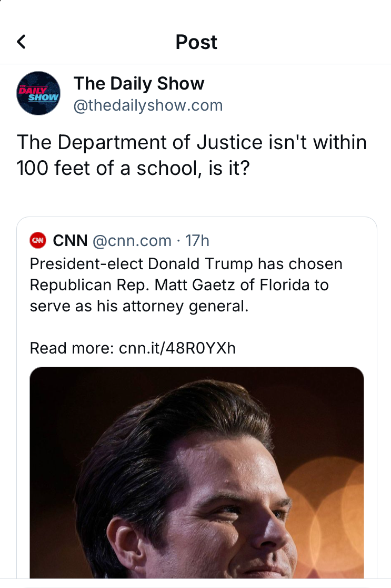The width and height of the screenshot is (391, 588).
Task: Open the @thedailyshow.com handle
Action: pos(148,105)
